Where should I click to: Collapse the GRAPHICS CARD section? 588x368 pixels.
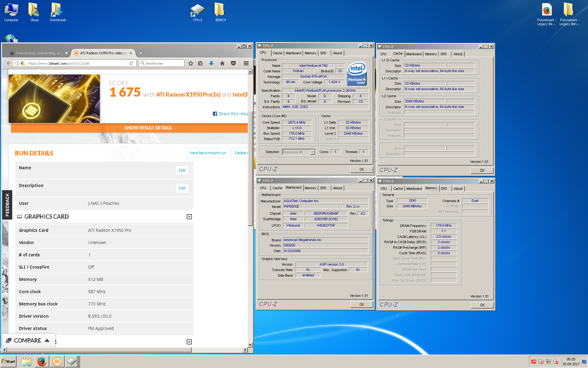pyautogui.click(x=189, y=217)
